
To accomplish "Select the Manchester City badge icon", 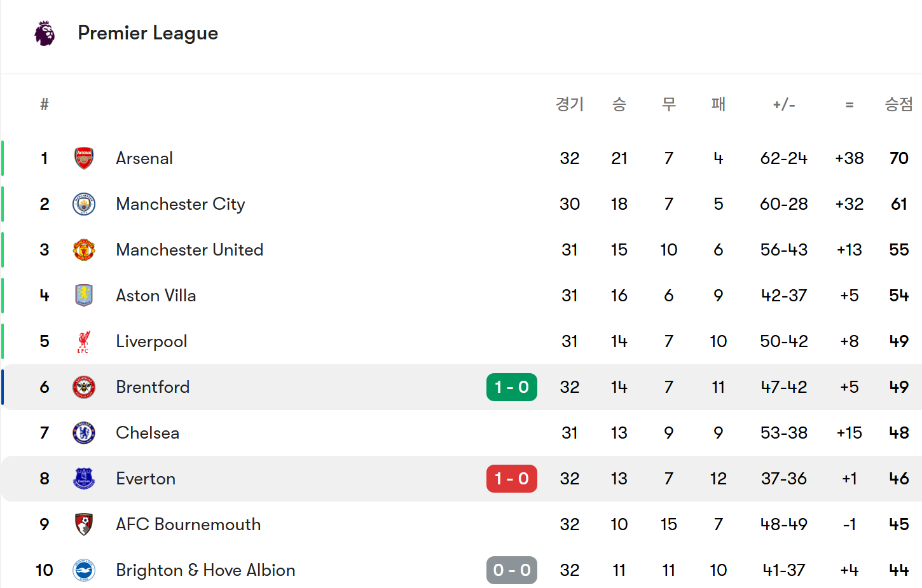I will click(84, 204).
